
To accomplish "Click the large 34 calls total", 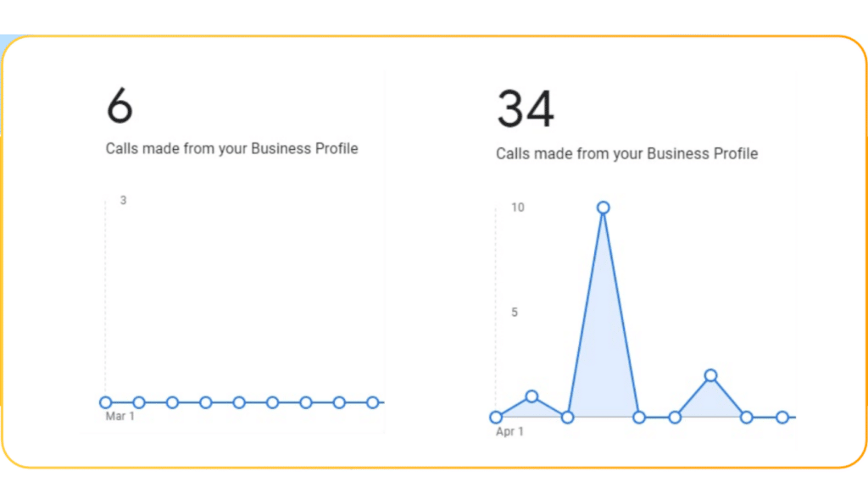I will (526, 108).
